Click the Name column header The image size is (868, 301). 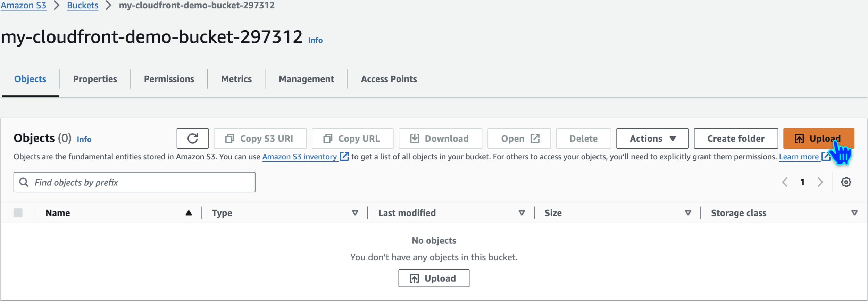tap(58, 213)
